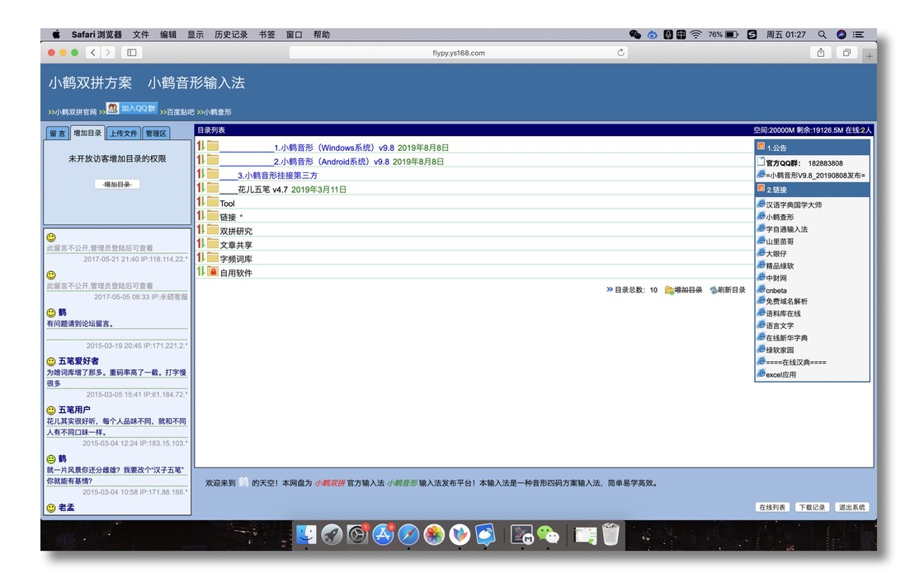
Task: Open the 书签 menu in menu bar
Action: pos(266,35)
